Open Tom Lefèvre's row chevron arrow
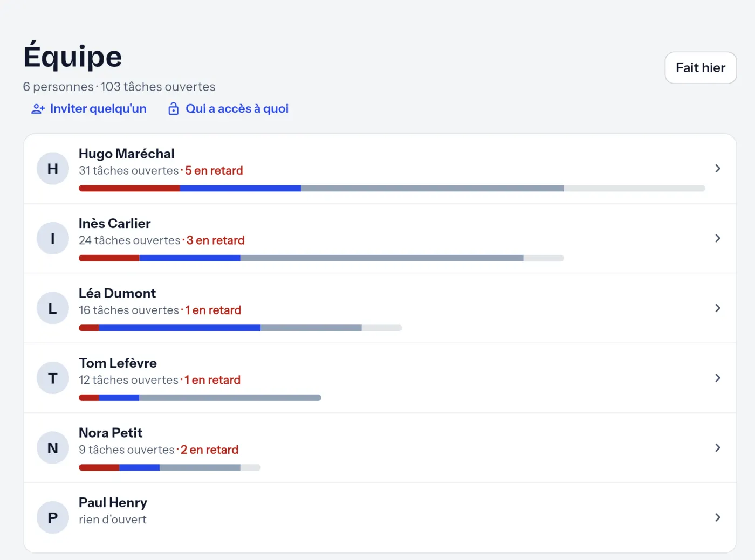 (717, 378)
